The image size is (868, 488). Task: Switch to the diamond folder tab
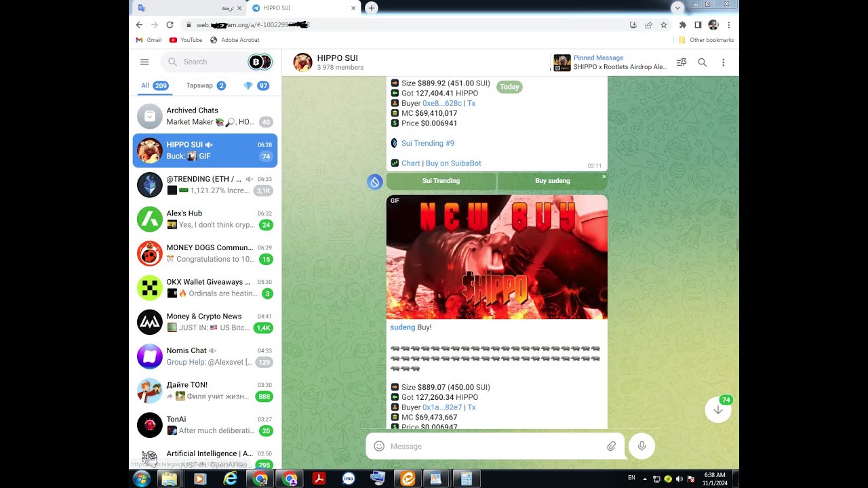(256, 86)
